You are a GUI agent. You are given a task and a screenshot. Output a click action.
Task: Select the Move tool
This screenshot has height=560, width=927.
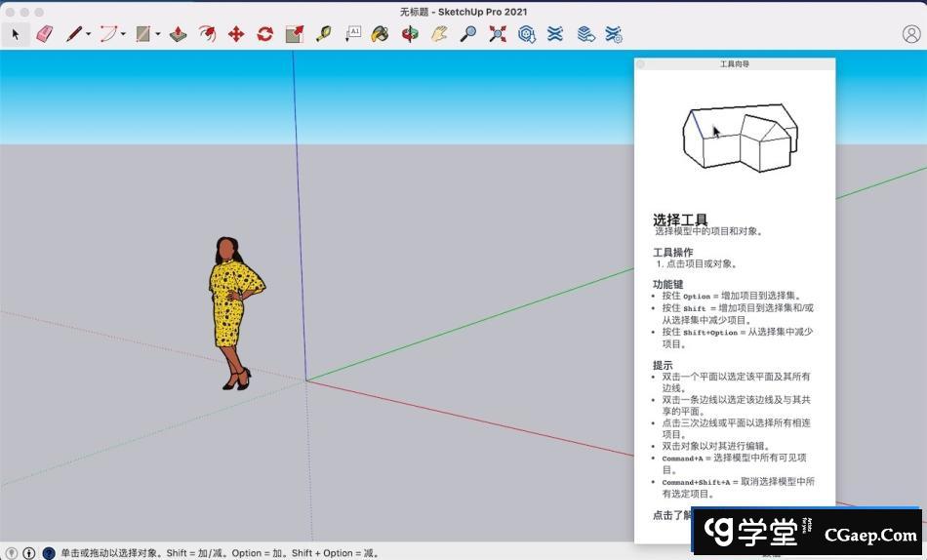click(235, 34)
